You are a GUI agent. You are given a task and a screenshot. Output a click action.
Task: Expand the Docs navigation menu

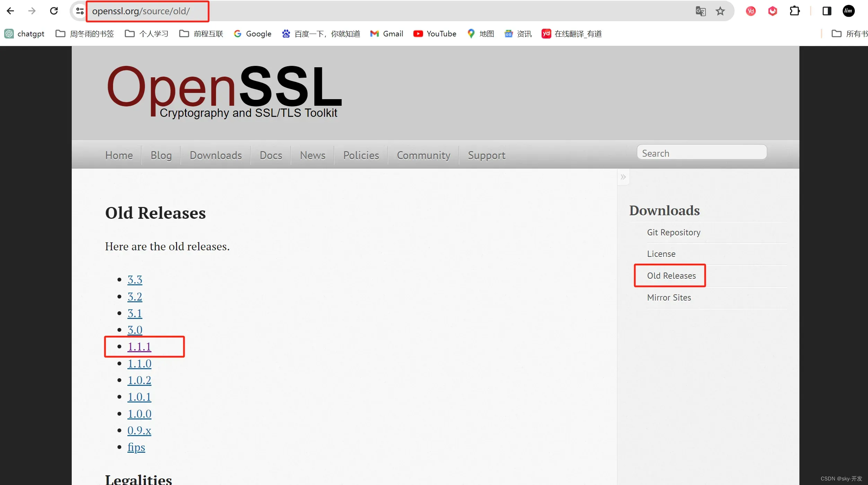pyautogui.click(x=271, y=155)
